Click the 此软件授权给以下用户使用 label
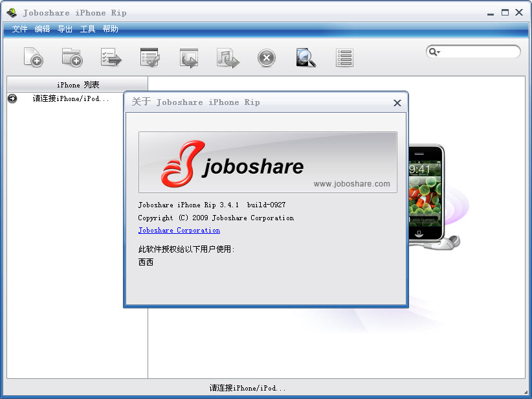The image size is (532, 399). point(186,249)
